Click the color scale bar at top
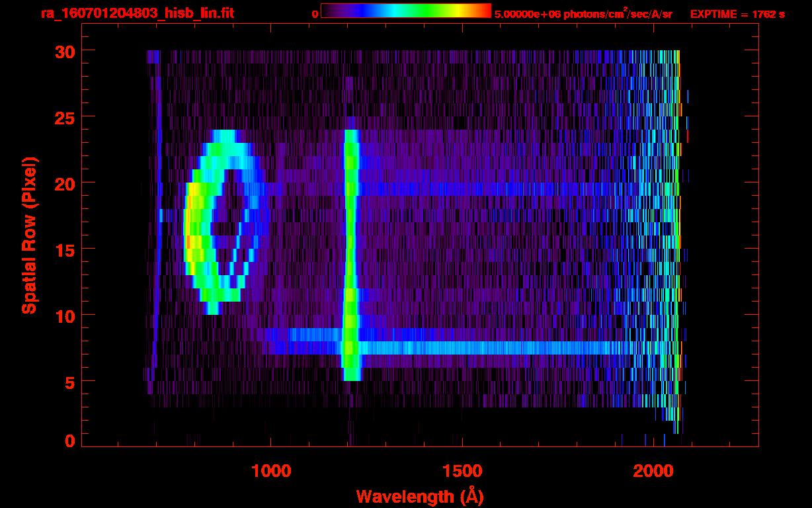Screen dimensions: 812x508 [x=406, y=11]
